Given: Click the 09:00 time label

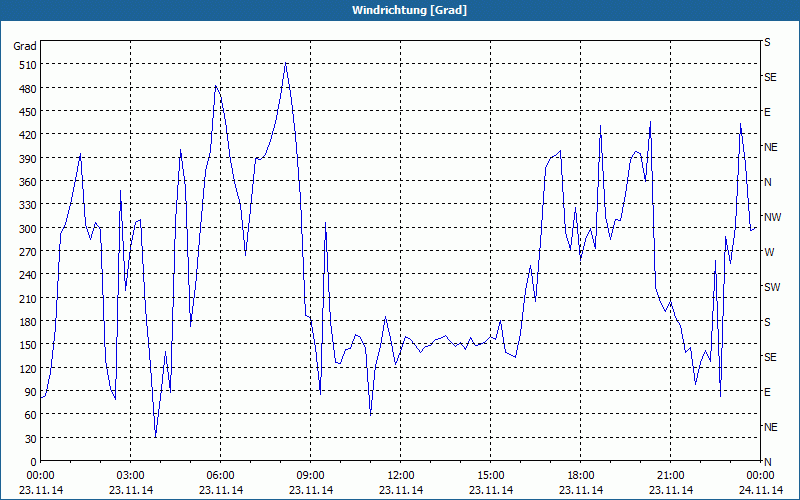Looking at the screenshot, I should tap(310, 475).
